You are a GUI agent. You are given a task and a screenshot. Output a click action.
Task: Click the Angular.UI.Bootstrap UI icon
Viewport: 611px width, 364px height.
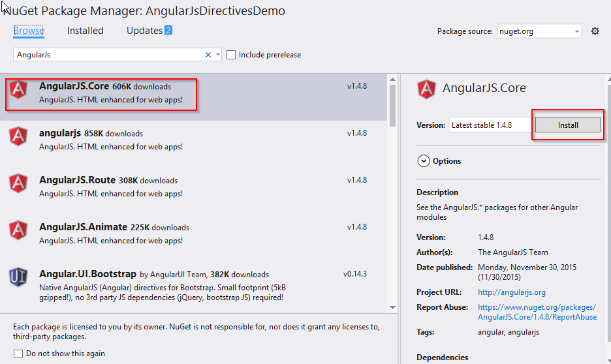(18, 277)
